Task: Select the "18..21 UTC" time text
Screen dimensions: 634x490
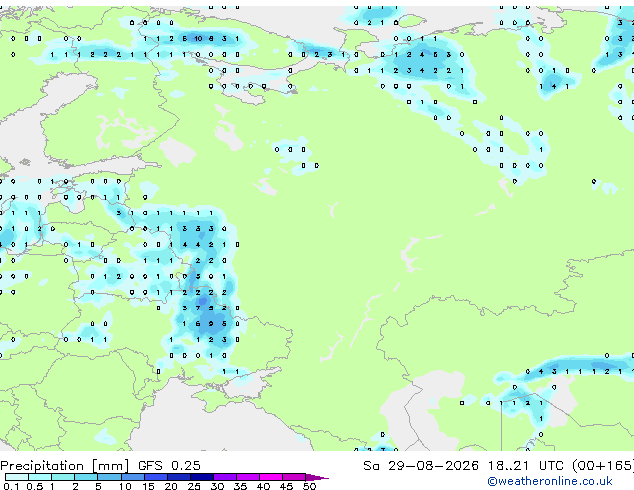Action: pyautogui.click(x=526, y=466)
